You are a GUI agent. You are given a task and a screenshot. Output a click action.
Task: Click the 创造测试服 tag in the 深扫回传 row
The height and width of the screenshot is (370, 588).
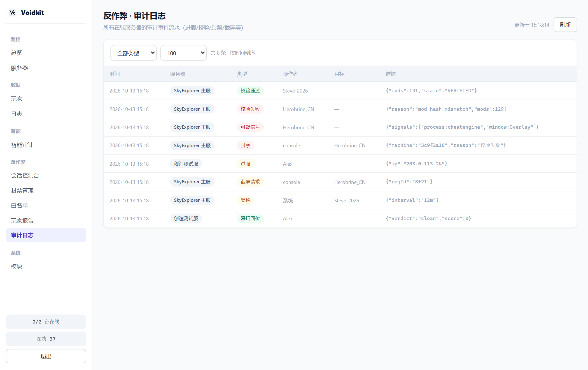point(186,218)
